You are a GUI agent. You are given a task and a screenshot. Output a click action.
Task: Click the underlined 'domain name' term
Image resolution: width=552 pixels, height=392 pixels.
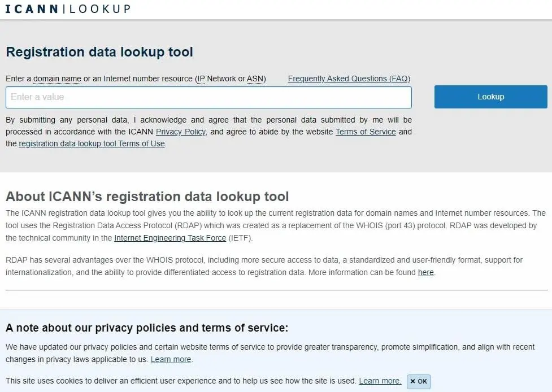click(x=57, y=79)
